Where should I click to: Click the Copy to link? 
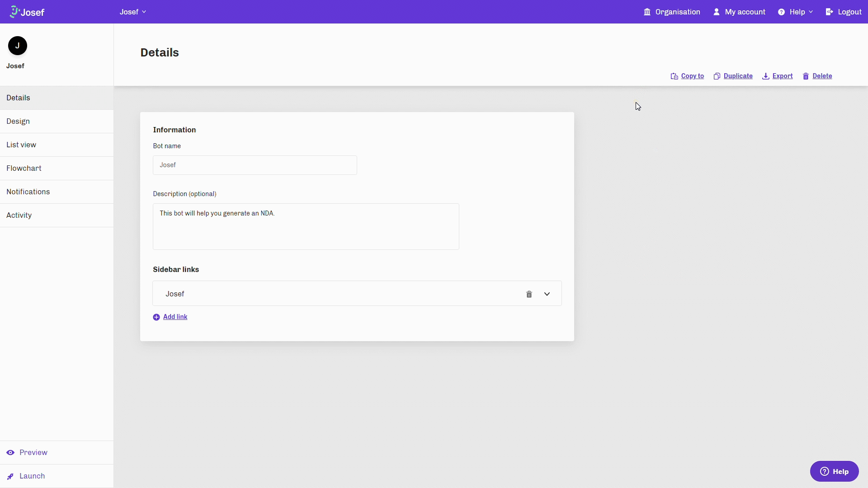click(693, 76)
